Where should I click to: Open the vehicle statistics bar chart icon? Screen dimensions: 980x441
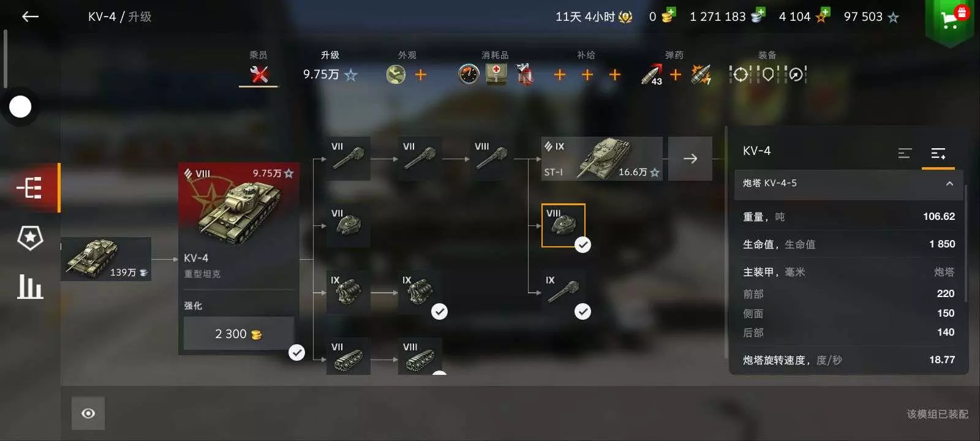coord(30,287)
